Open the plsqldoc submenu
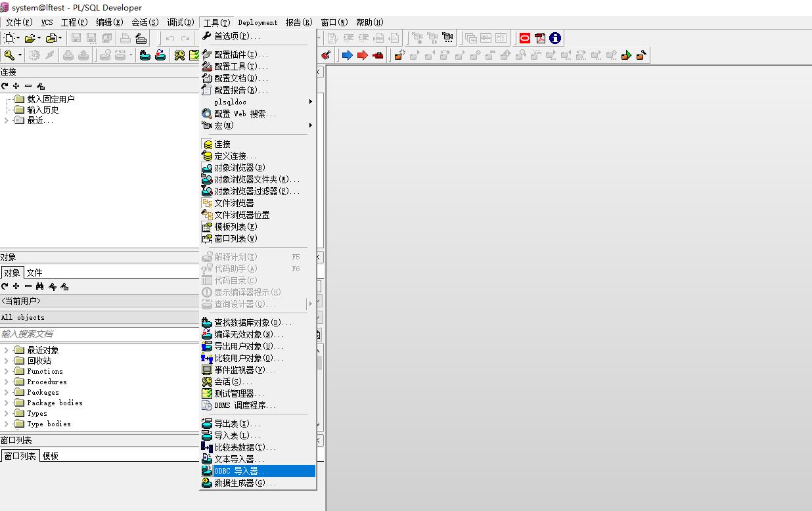Image resolution: width=812 pixels, height=511 pixels. [x=258, y=102]
